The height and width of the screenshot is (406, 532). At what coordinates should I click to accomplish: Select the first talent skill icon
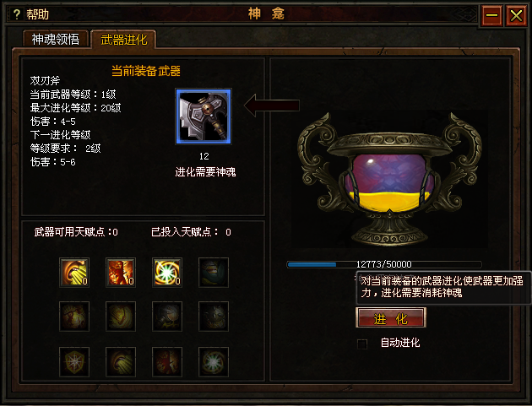click(74, 273)
